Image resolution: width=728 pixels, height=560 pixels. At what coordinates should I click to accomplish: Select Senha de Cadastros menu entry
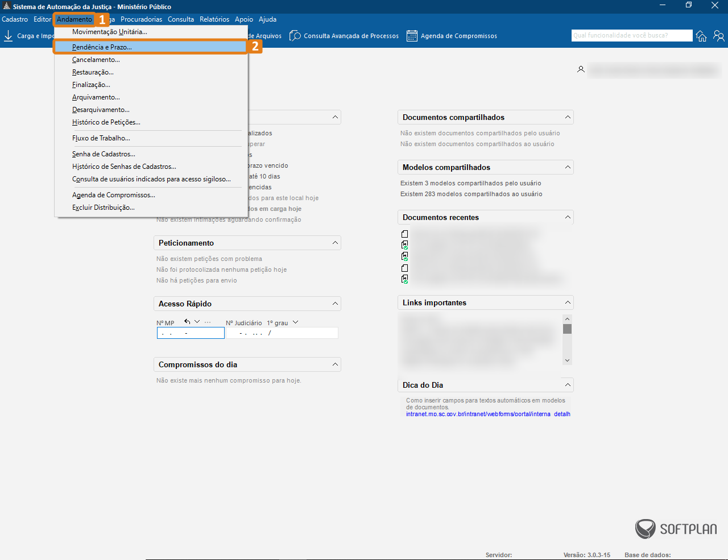[x=151, y=154]
